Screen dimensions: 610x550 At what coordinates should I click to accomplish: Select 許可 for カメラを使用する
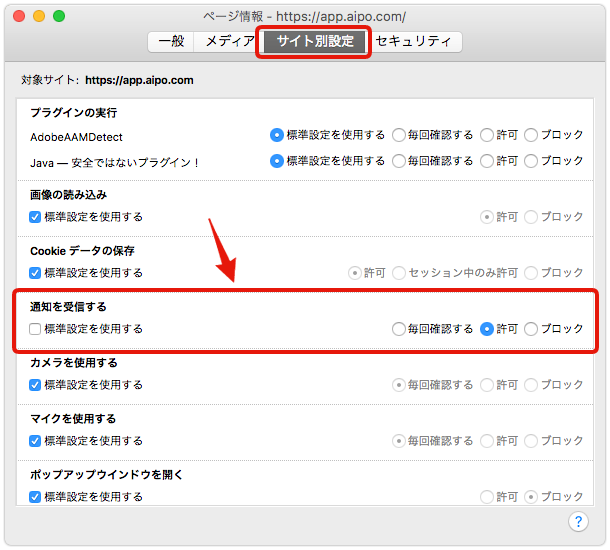point(487,385)
